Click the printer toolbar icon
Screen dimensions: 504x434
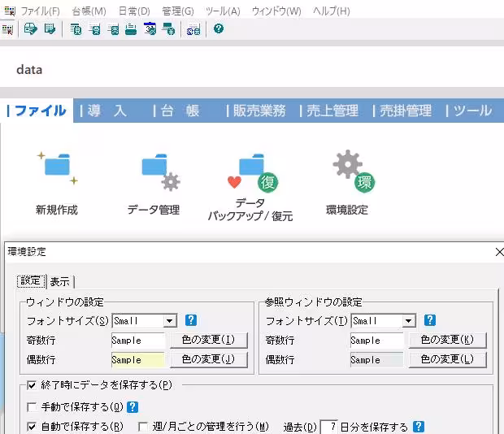coord(131,29)
